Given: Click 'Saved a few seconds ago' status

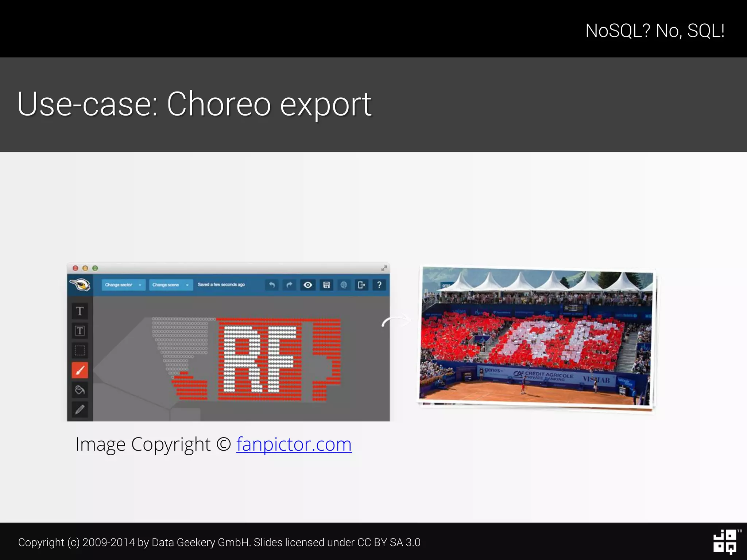Looking at the screenshot, I should [221, 284].
